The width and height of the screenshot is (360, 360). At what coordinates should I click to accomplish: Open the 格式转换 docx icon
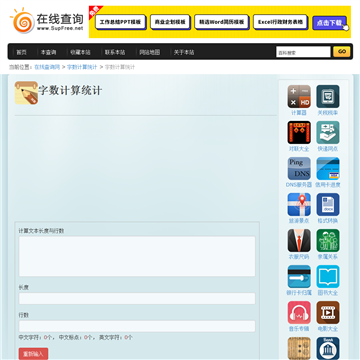click(x=328, y=204)
